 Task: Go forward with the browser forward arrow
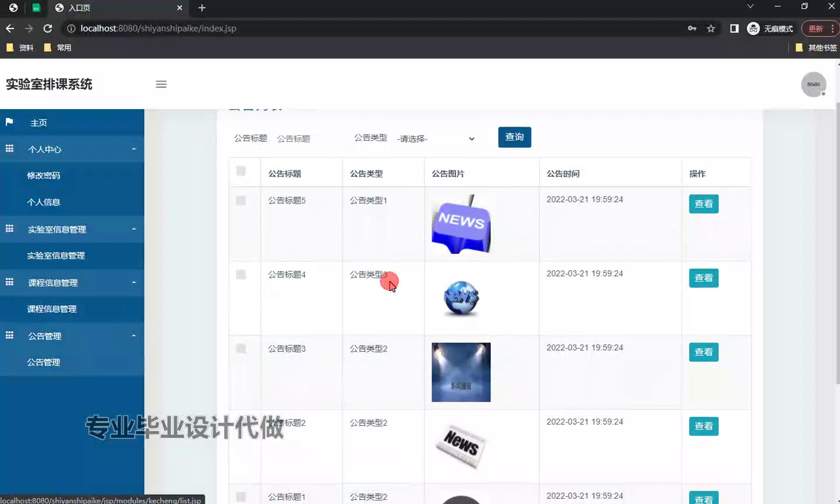[x=29, y=28]
